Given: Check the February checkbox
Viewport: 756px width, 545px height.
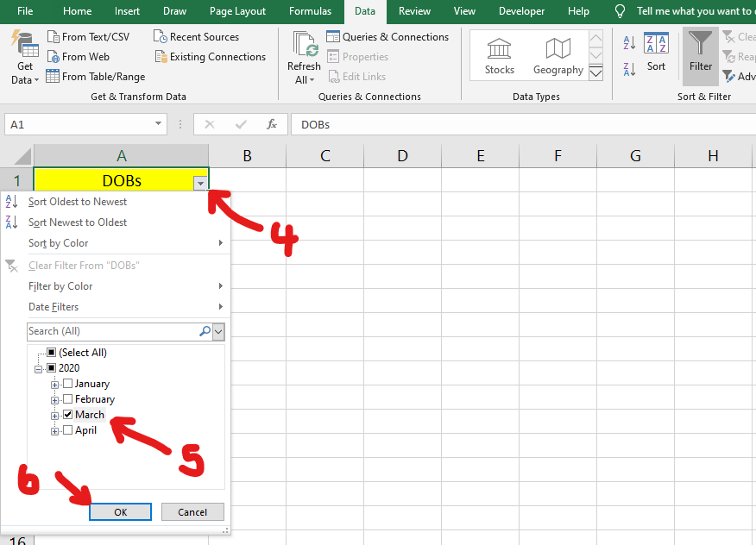Looking at the screenshot, I should click(x=68, y=399).
